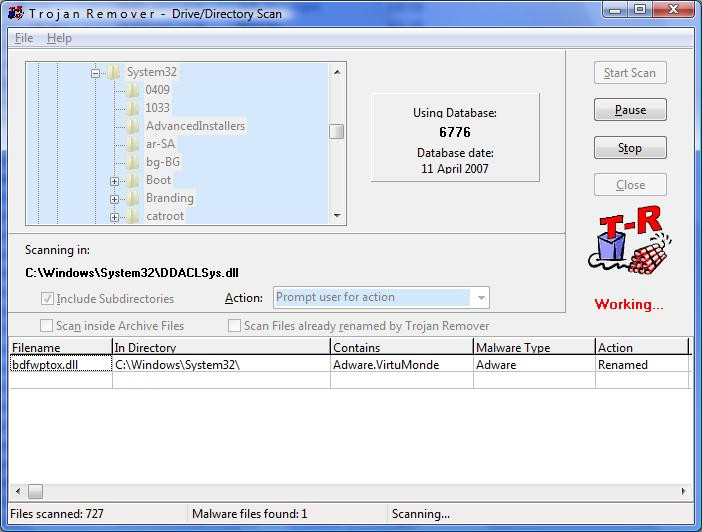Click the 11 April 2007 database date

(455, 168)
